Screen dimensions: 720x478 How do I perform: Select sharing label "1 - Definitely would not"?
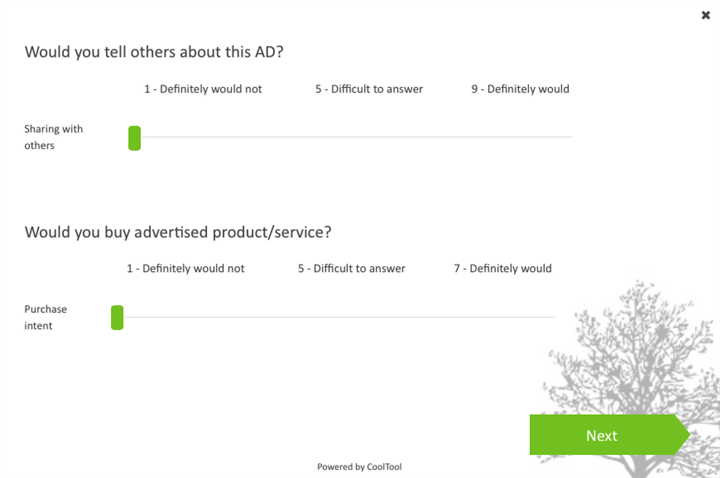tap(203, 89)
